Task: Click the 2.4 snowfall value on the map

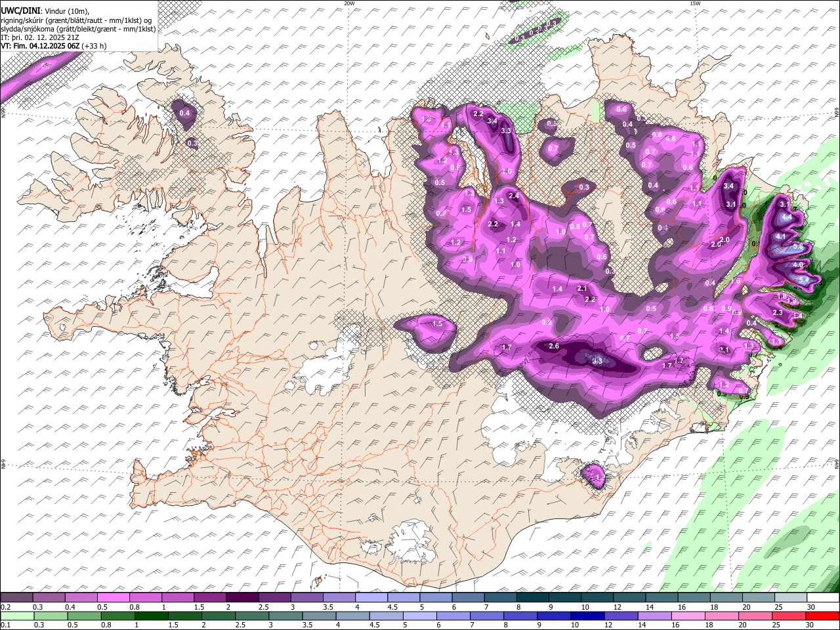Action: (514, 196)
